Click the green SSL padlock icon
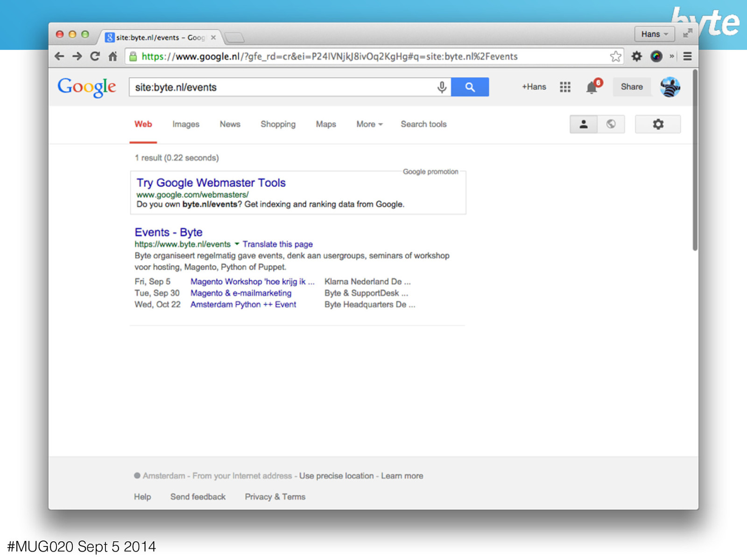 click(x=133, y=56)
